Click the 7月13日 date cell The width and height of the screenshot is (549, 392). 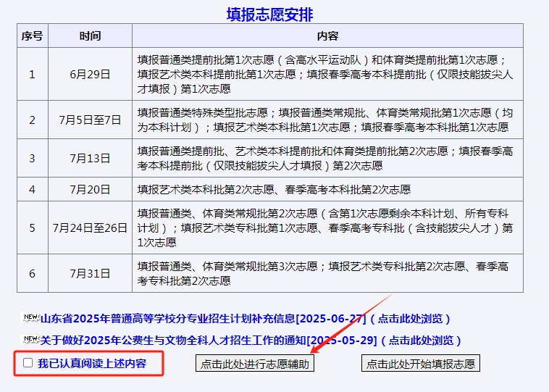coord(90,158)
